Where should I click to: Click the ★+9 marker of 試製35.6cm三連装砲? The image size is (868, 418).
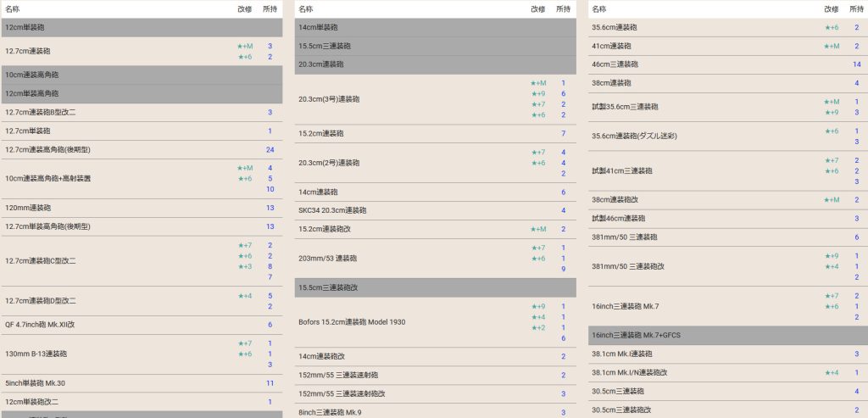pyautogui.click(x=831, y=112)
